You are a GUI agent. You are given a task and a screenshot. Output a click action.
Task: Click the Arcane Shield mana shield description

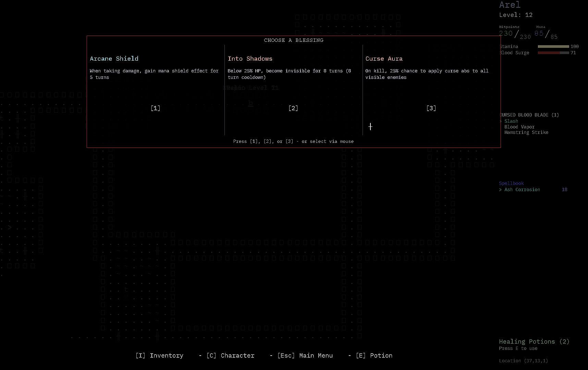[x=154, y=74]
